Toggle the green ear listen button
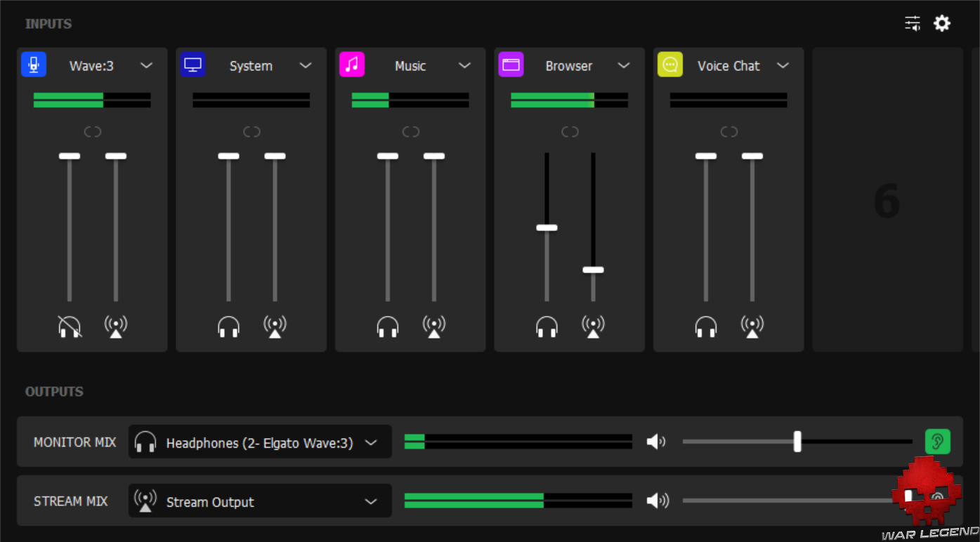This screenshot has width=980, height=542. 937,442
